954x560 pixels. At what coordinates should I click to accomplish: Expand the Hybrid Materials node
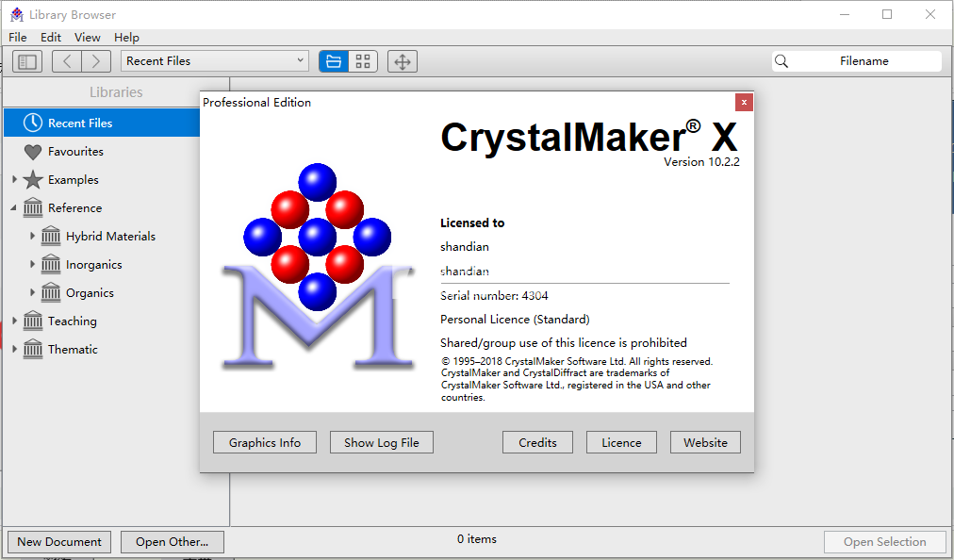pyautogui.click(x=32, y=236)
